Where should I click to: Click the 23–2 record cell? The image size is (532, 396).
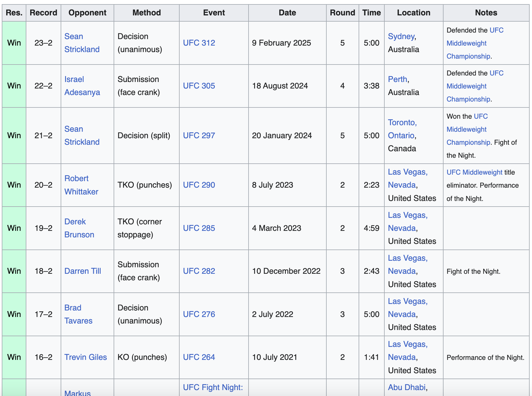tap(43, 43)
